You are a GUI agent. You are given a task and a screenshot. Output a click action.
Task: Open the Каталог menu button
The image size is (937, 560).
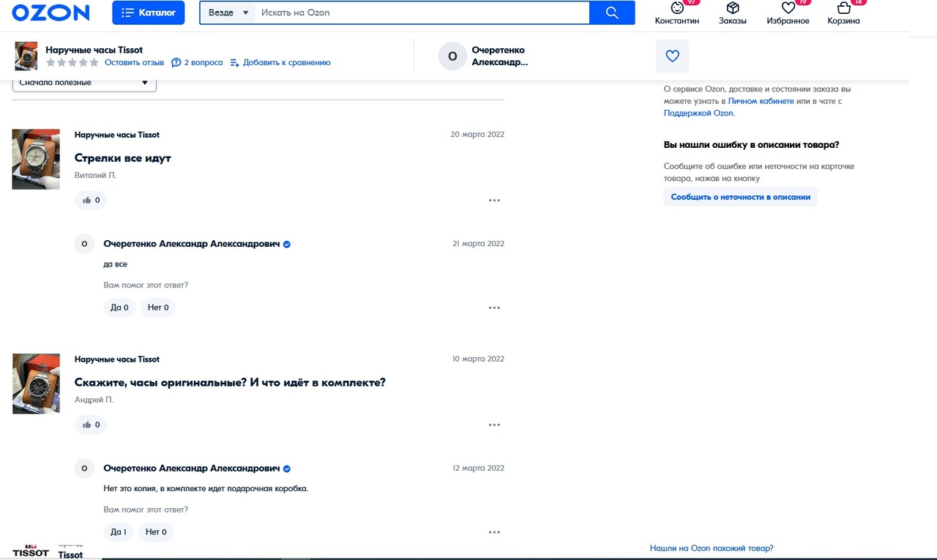(x=149, y=12)
